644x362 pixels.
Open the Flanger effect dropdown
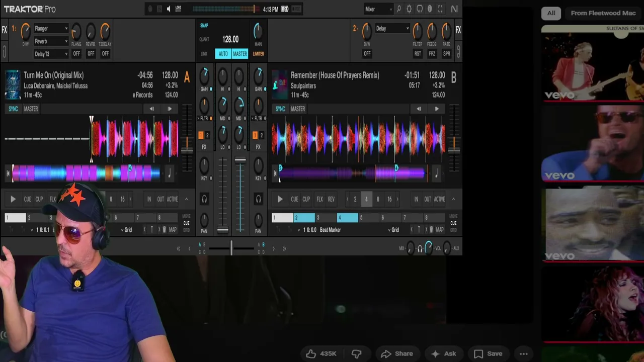point(51,29)
